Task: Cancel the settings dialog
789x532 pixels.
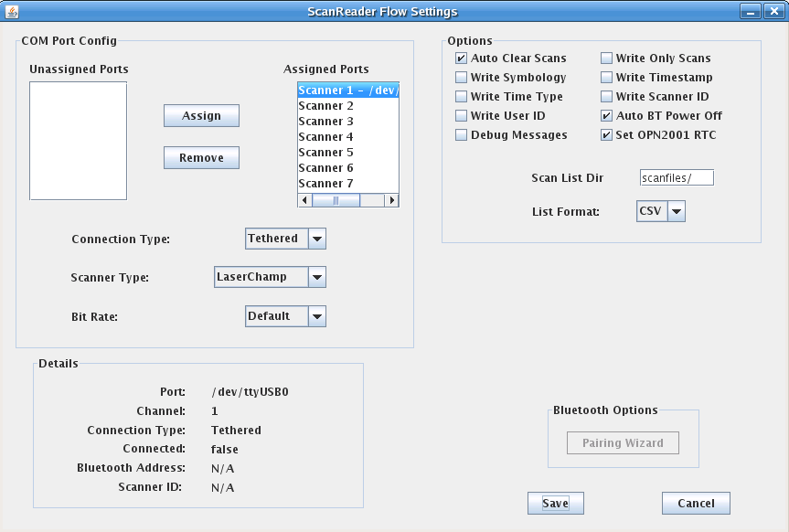Action: pos(696,502)
